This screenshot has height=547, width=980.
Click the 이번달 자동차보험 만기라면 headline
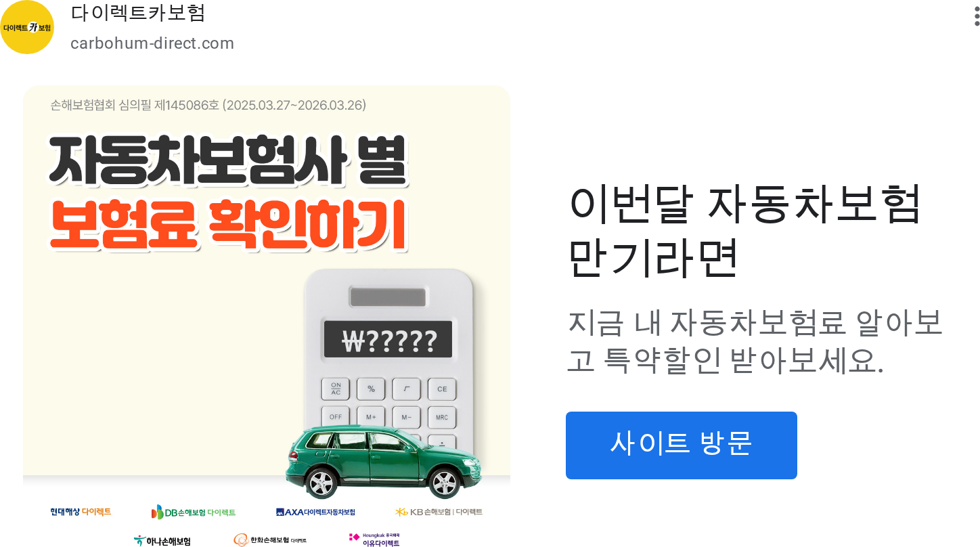point(744,230)
